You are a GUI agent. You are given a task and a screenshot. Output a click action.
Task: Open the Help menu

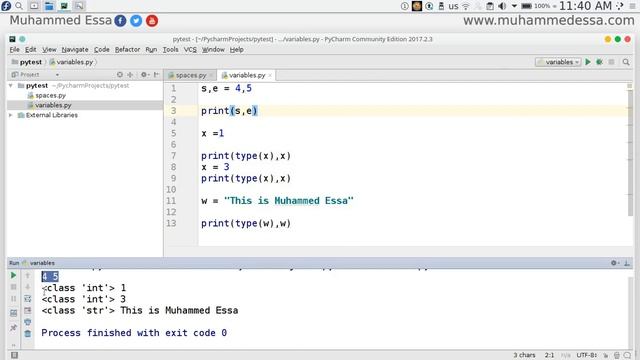coord(236,49)
